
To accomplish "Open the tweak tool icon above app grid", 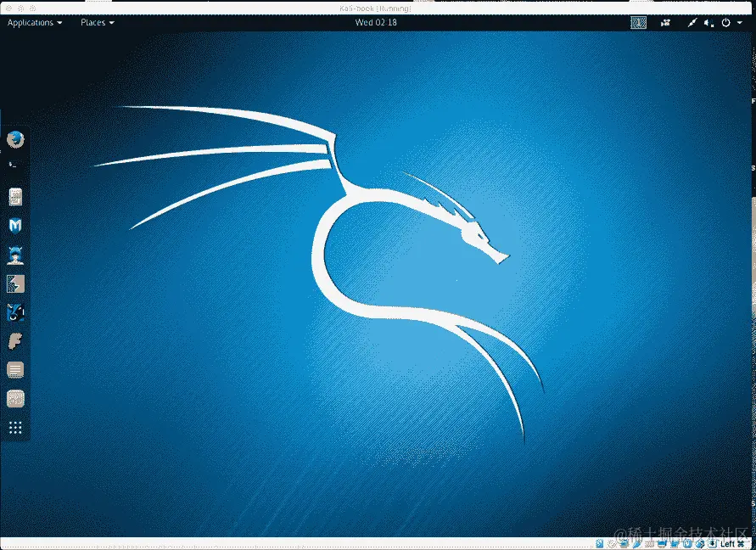I will click(15, 399).
